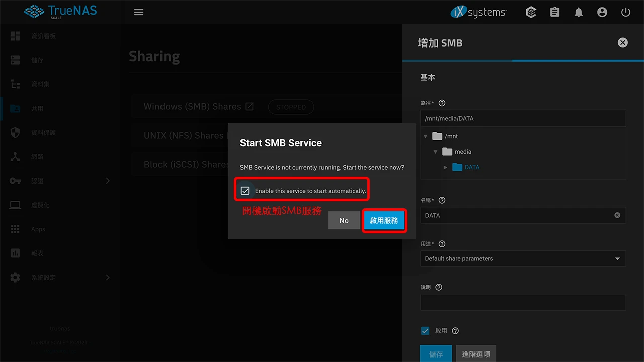Click the 進階選項 advanced options button
644x362 pixels.
point(476,354)
